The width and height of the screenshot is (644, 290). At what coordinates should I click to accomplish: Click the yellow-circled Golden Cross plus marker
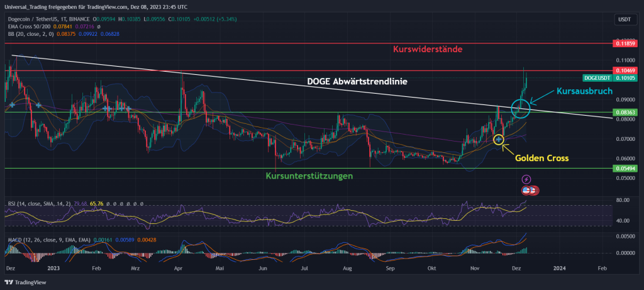pos(499,140)
